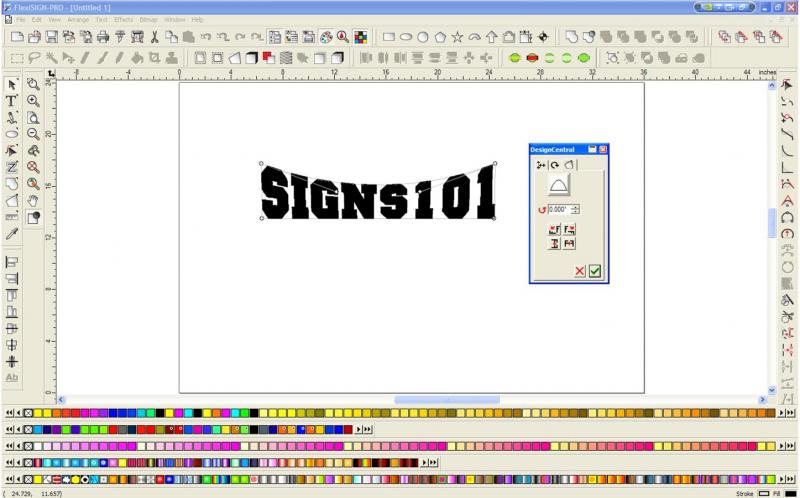Image resolution: width=800 pixels, height=498 pixels.
Task: Select the Polygon shape tool
Action: 440,37
